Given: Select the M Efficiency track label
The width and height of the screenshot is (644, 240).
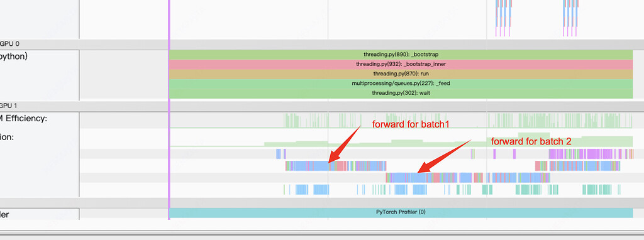Looking at the screenshot, I should pos(24,119).
